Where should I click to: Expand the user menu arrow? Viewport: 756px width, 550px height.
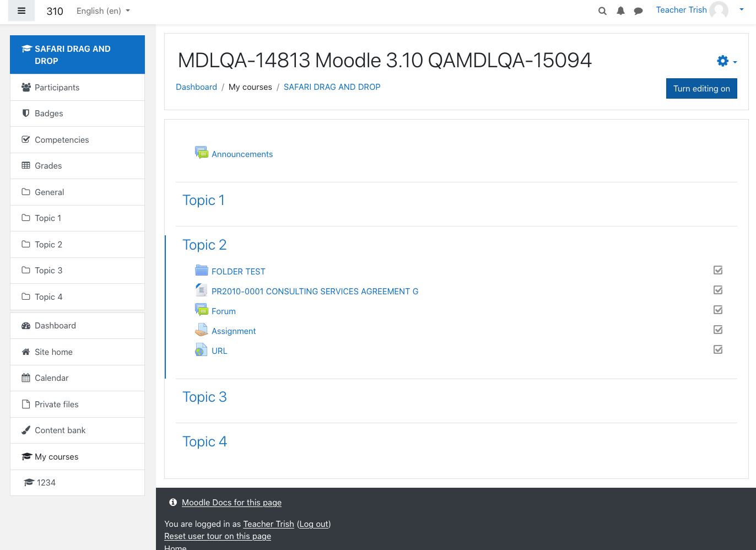coord(742,9)
